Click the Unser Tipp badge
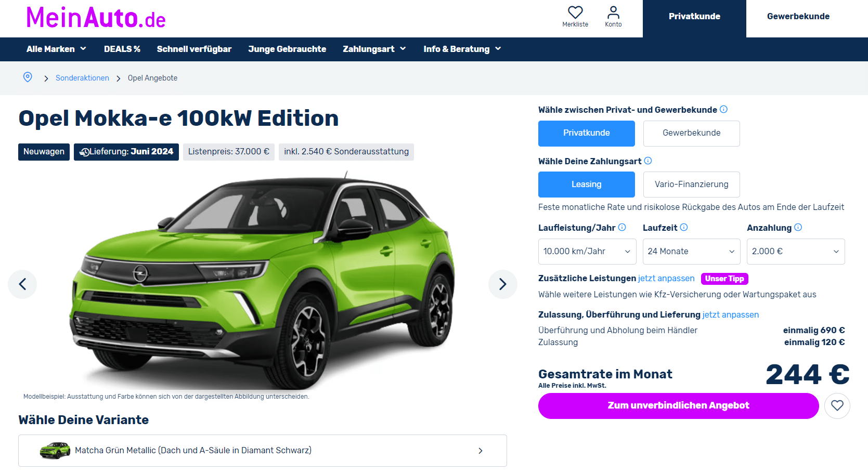 pyautogui.click(x=724, y=279)
